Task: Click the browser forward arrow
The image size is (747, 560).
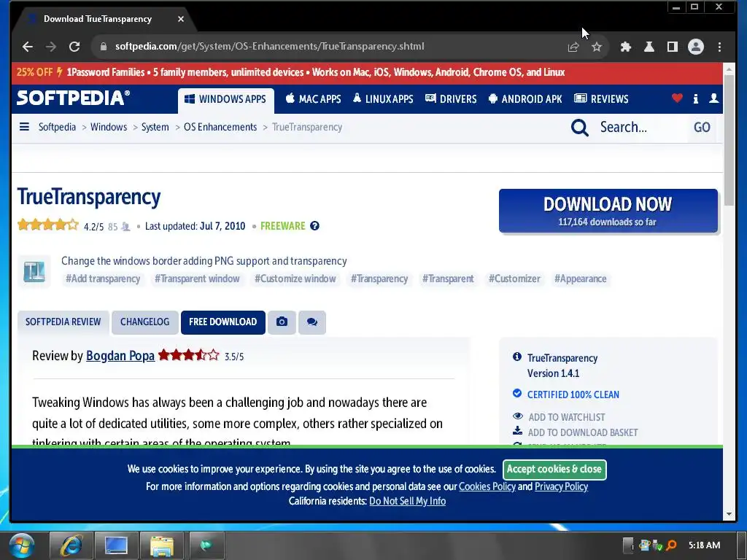Action: [50, 47]
